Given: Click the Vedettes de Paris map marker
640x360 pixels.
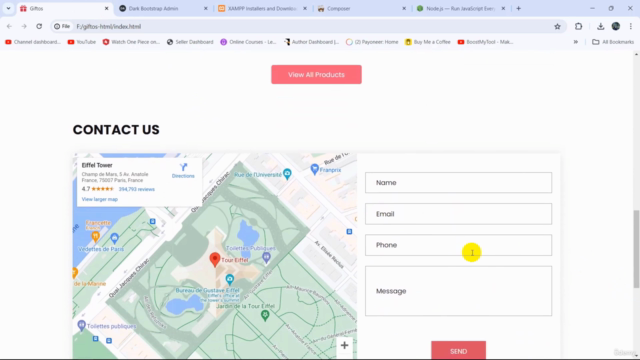Looking at the screenshot, I should point(114,238).
